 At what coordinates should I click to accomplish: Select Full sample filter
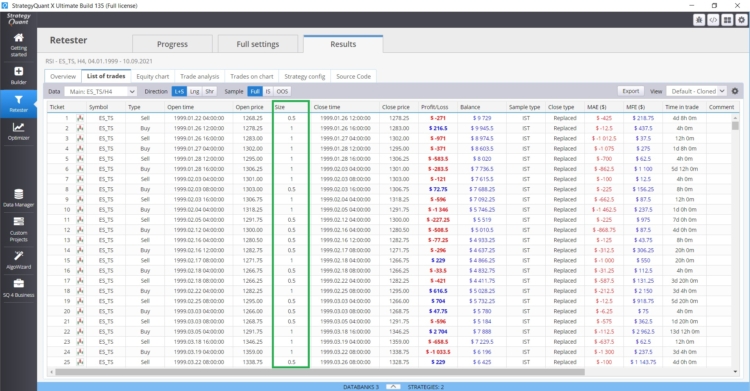click(x=255, y=91)
